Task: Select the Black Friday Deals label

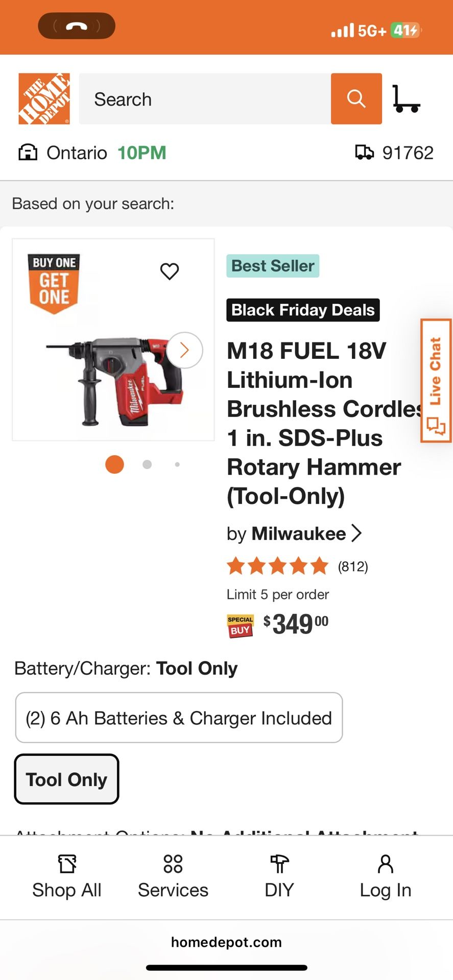Action: point(303,310)
